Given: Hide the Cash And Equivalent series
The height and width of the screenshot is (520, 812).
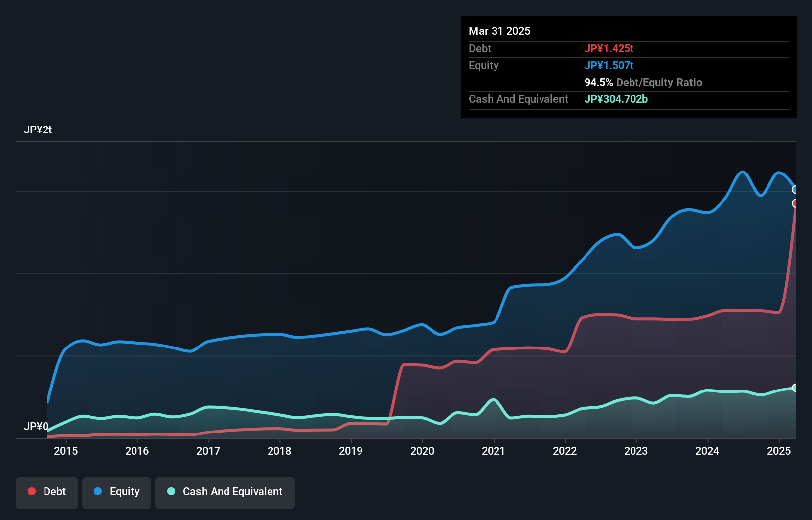Looking at the screenshot, I should 225,492.
